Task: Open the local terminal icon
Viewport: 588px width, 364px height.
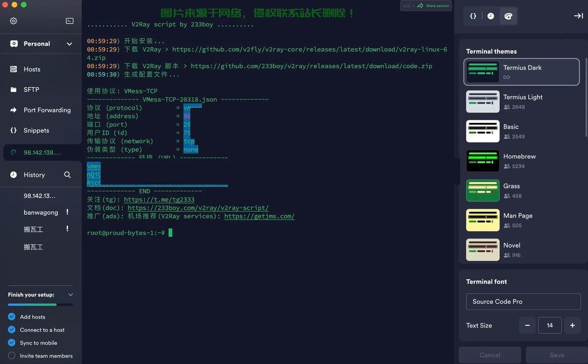Action: pyautogui.click(x=70, y=21)
